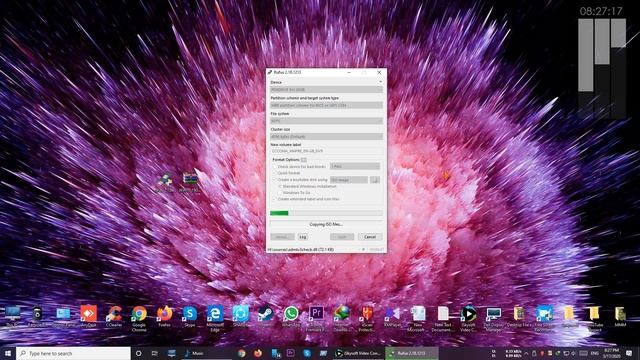Screen dimensions: 640x360
Task: Toggle the Quick format checkbox
Action: tap(275, 173)
